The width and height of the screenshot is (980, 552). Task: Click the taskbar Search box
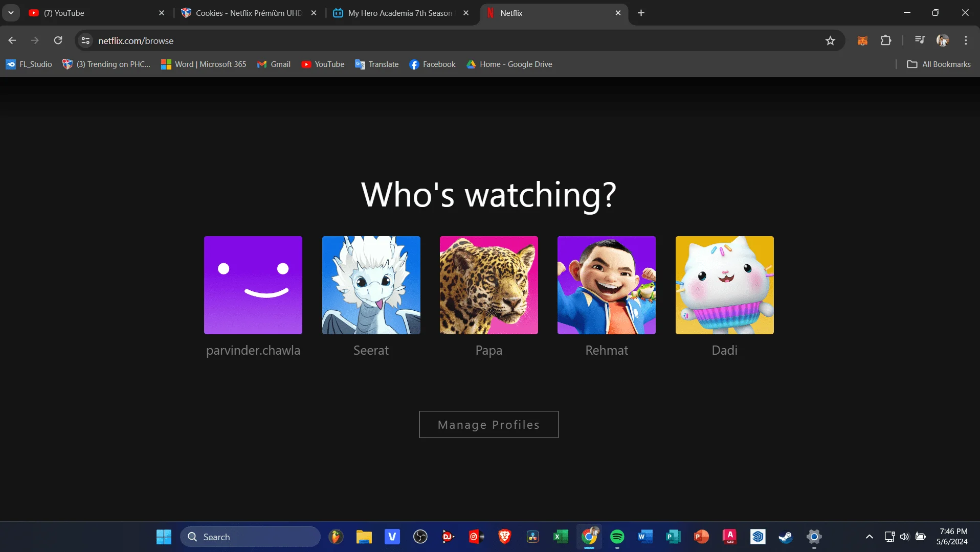pyautogui.click(x=250, y=537)
